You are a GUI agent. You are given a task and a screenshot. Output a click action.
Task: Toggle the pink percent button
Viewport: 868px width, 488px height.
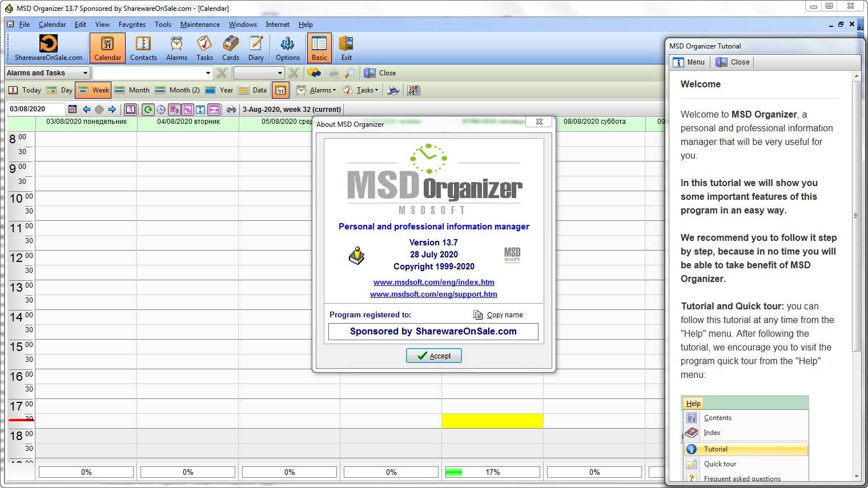(187, 109)
